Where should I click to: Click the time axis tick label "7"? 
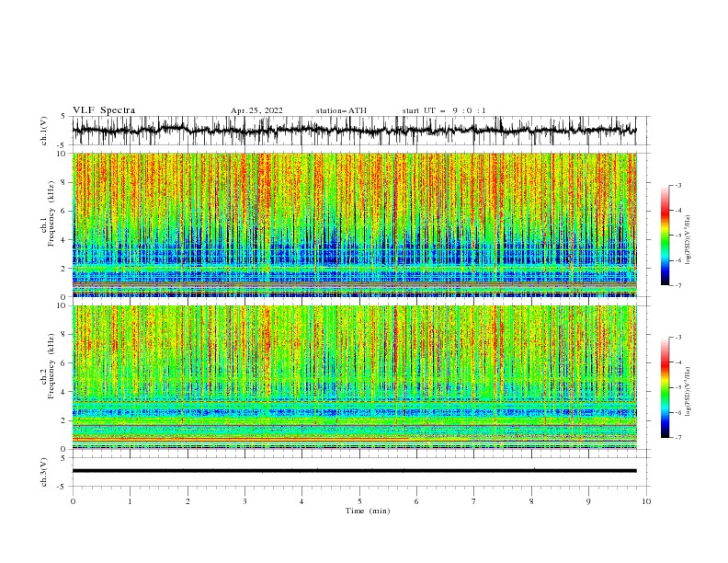click(x=474, y=501)
